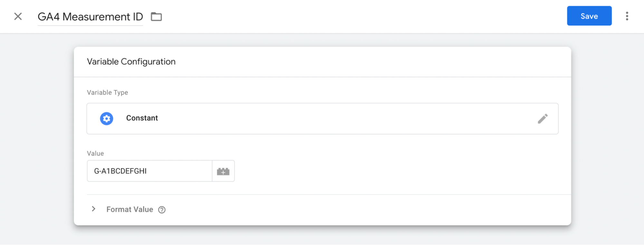Click the Format Value section label
Image resolution: width=644 pixels, height=245 pixels.
click(x=130, y=210)
